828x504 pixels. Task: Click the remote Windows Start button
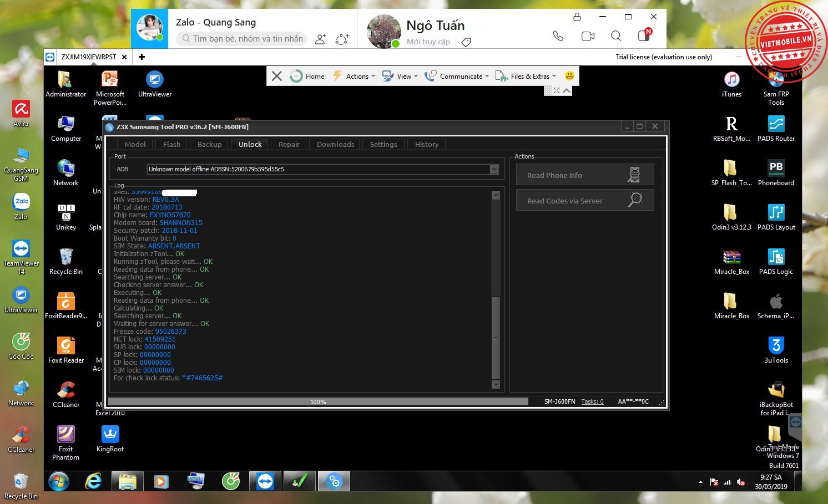pos(58,481)
